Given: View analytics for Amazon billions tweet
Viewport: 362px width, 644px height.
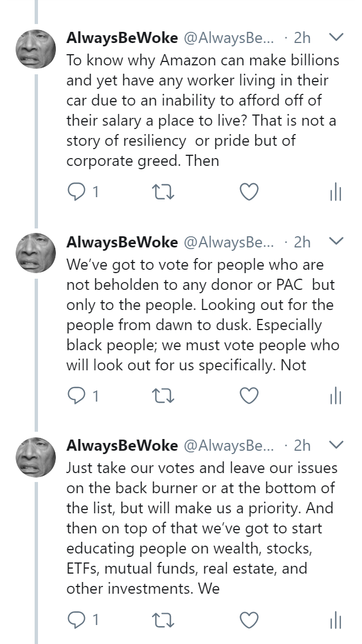Looking at the screenshot, I should point(335,193).
